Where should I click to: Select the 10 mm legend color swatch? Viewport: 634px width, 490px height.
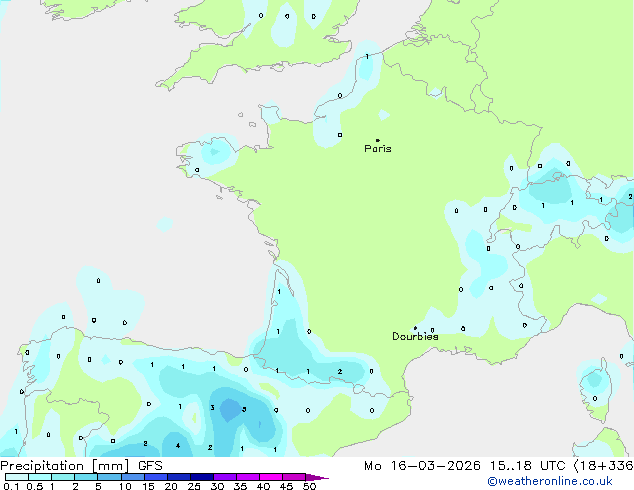pos(132,477)
